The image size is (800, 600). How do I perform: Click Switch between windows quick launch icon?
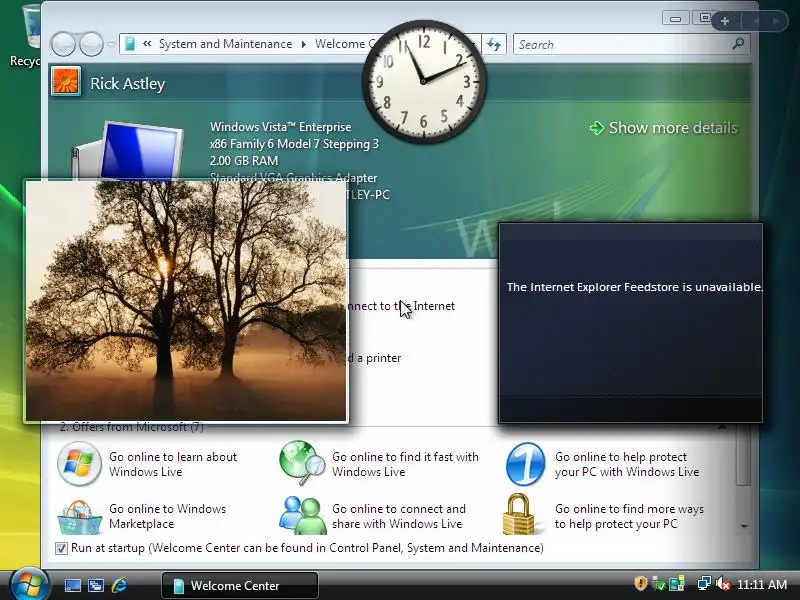[96, 585]
